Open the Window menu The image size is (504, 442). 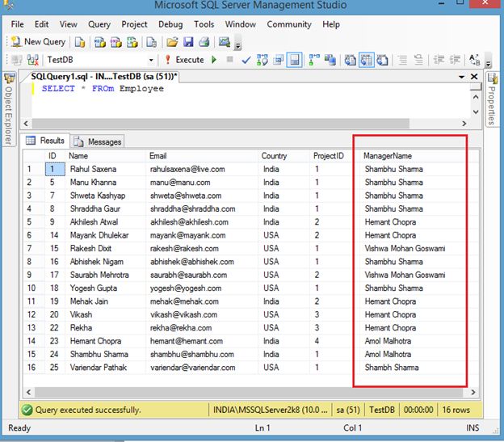tap(241, 24)
